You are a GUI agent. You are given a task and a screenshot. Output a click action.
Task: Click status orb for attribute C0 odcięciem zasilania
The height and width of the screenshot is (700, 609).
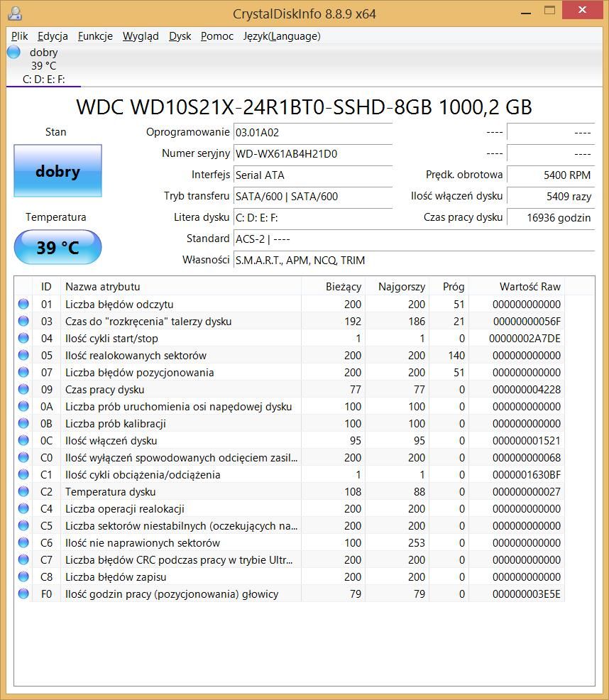[x=23, y=457]
